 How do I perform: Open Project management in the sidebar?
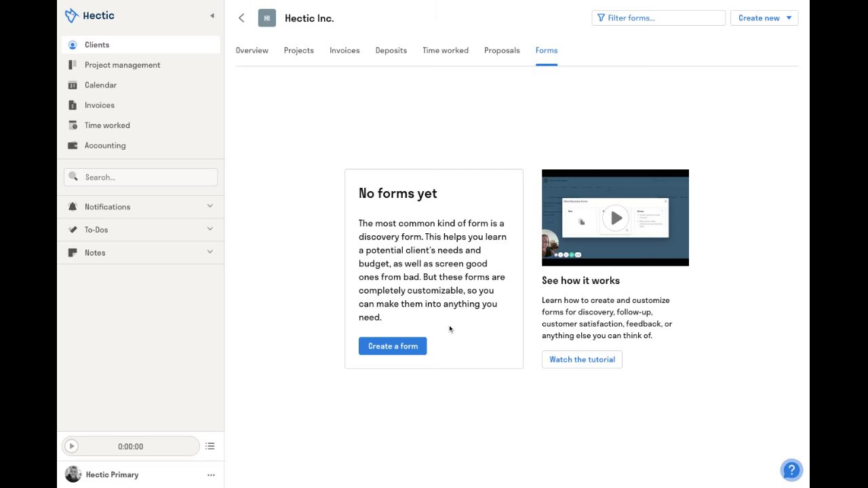tap(141, 65)
